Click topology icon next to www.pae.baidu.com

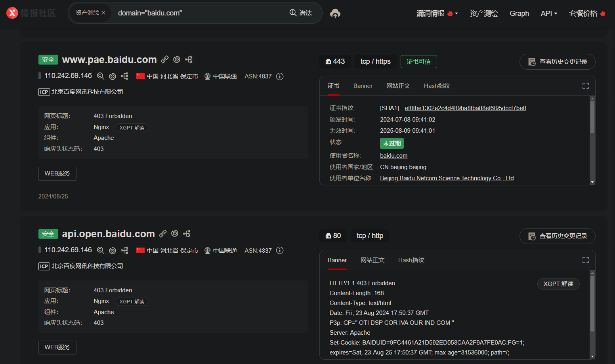[189, 59]
